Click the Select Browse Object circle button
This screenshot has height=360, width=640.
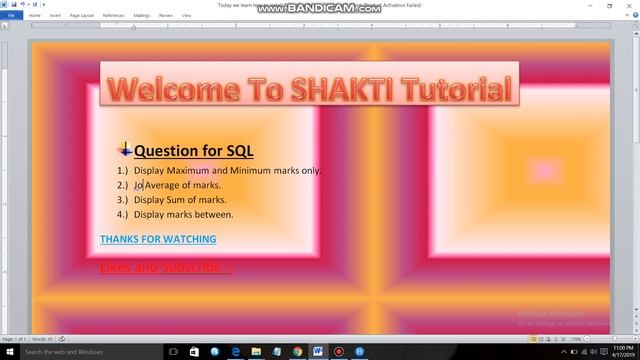(636, 323)
